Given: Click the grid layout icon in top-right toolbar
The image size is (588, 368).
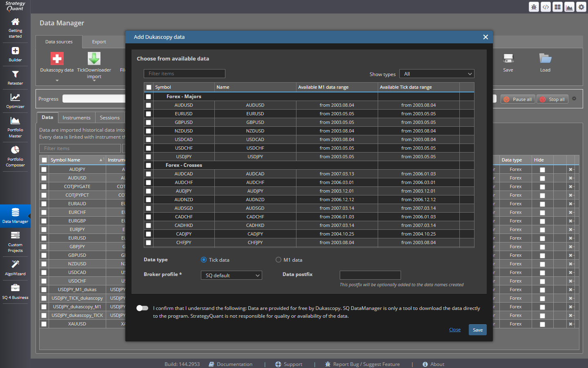Looking at the screenshot, I should click(557, 7).
